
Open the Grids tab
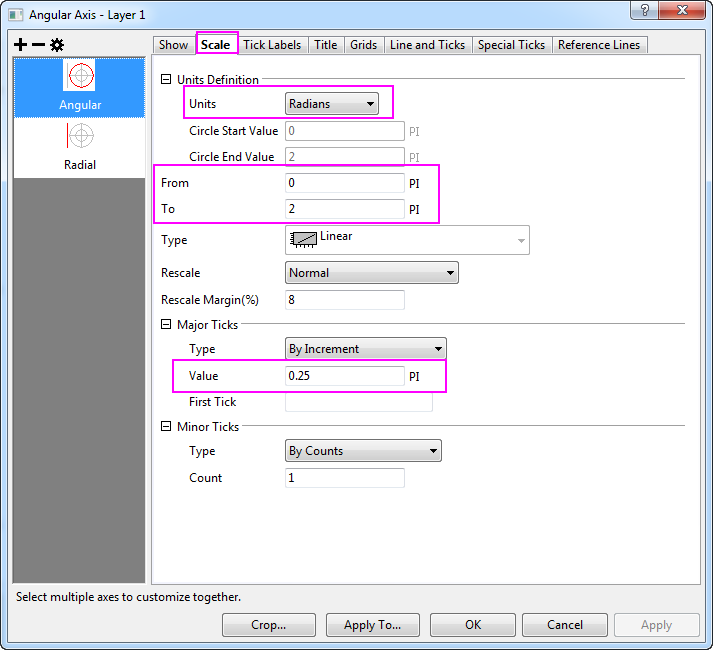pos(364,45)
